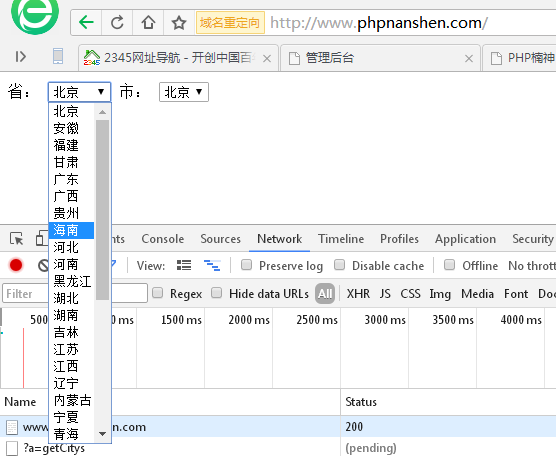Select 湖南 in the province list
556x456 pixels.
[72, 316]
